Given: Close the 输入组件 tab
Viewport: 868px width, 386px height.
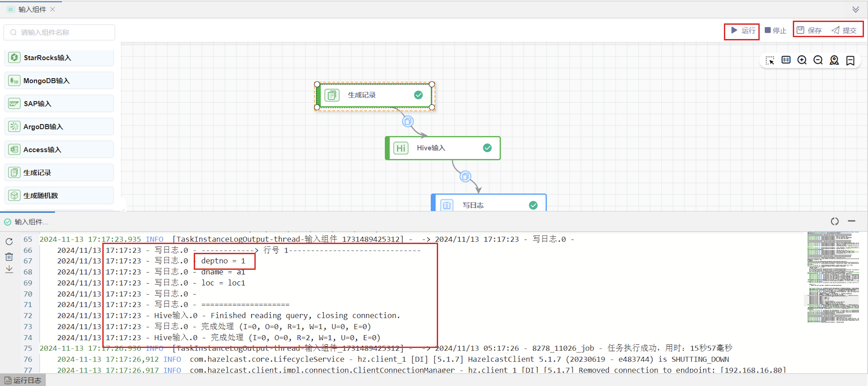Looking at the screenshot, I should point(53,9).
